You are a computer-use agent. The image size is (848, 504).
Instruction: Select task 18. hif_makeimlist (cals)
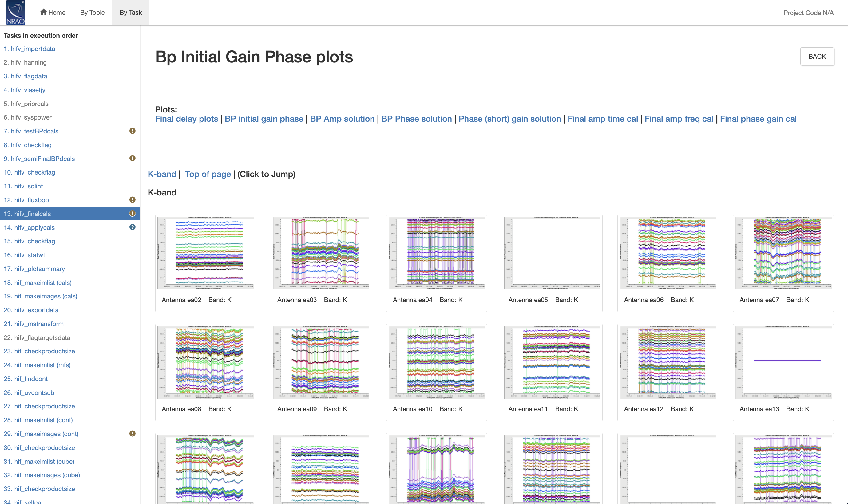coord(38,282)
